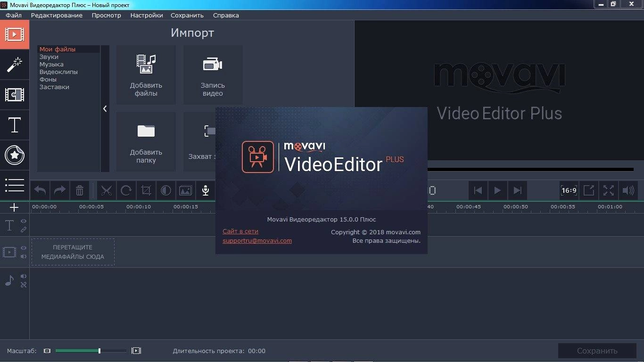Click the Redo arrow in the toolbar
The height and width of the screenshot is (362, 644).
click(x=60, y=190)
